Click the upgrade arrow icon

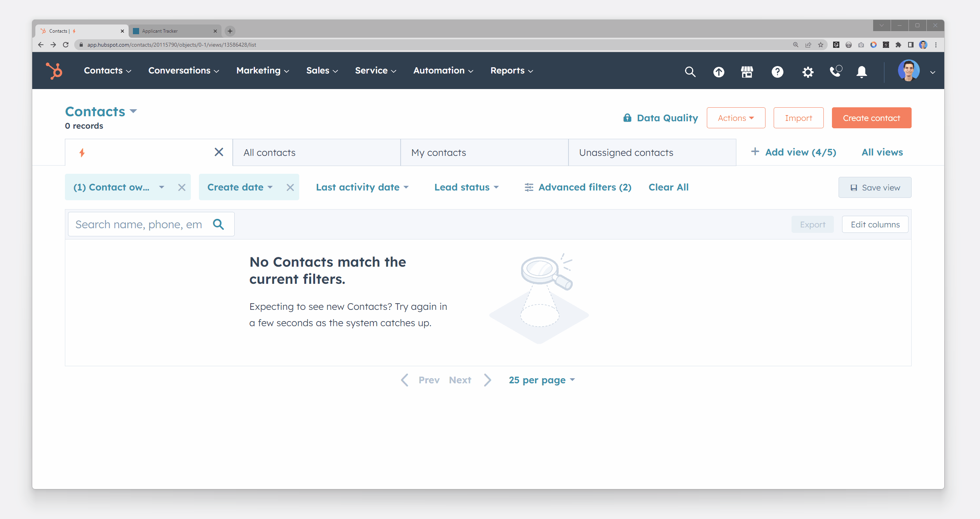point(718,72)
